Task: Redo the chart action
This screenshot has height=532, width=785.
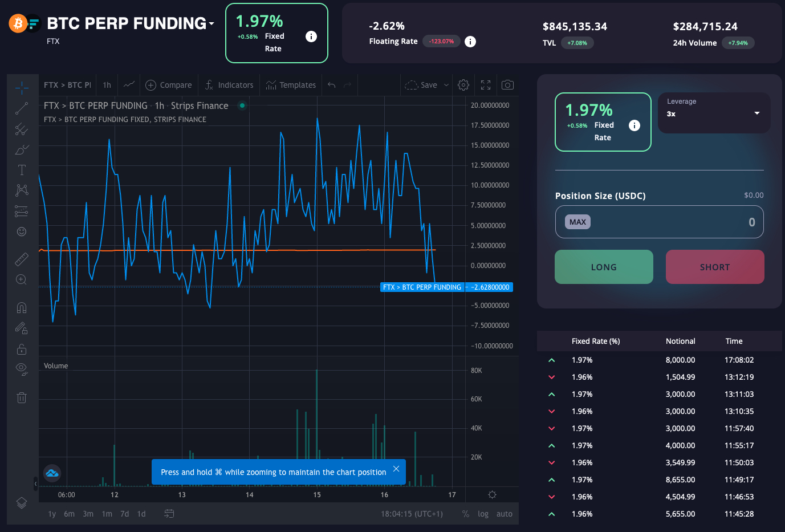Action: click(348, 85)
